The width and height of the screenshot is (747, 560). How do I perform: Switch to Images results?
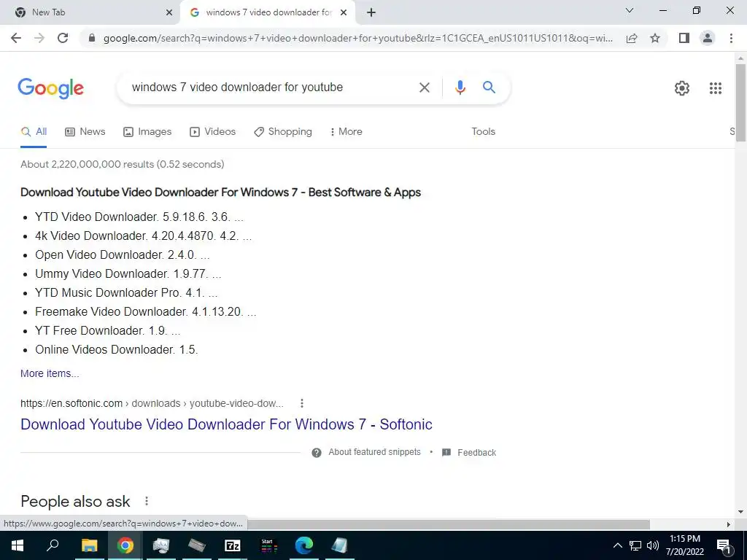point(147,132)
